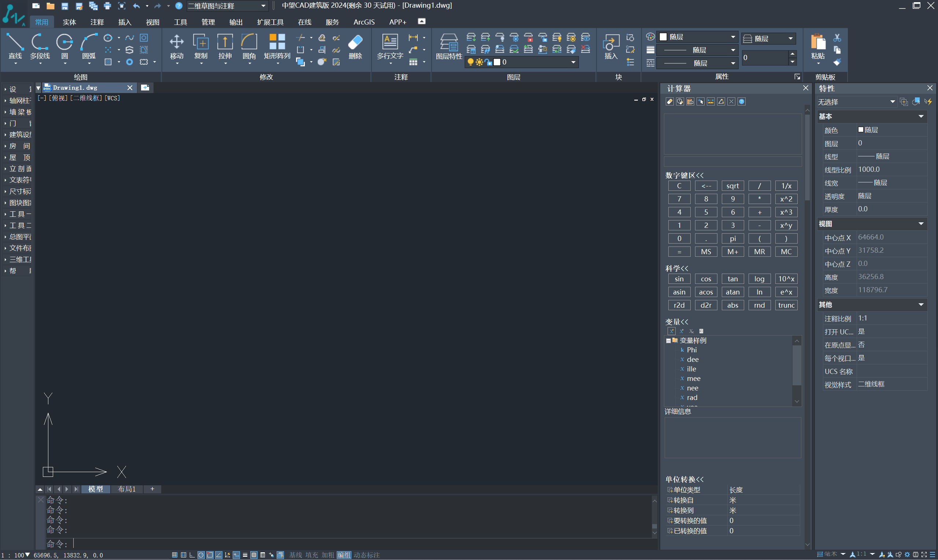
Task: Click the linear dimension icon in 注释 group
Action: (413, 37)
